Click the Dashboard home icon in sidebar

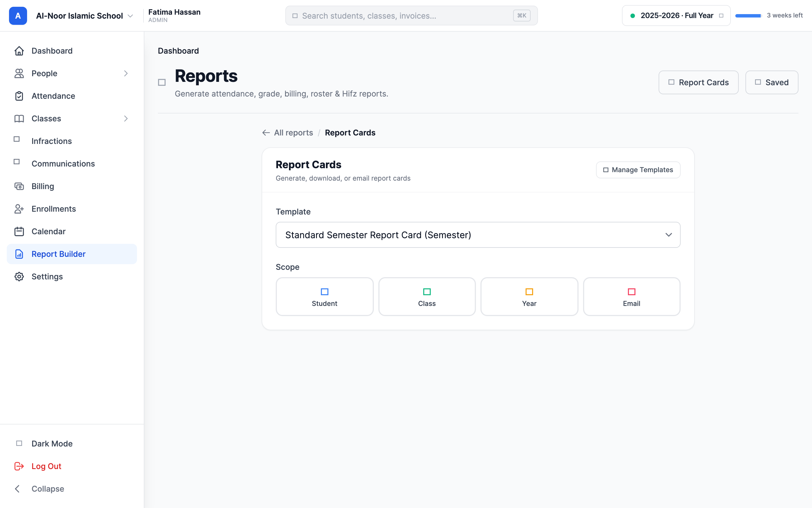click(x=19, y=51)
